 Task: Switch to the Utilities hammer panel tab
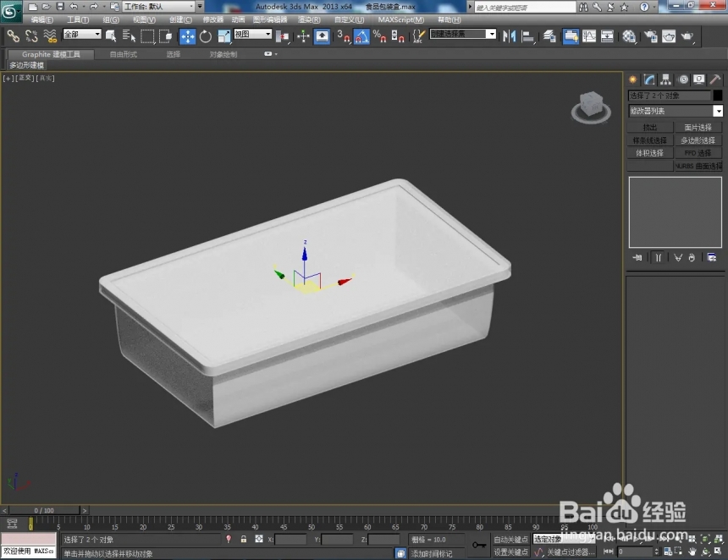point(715,80)
